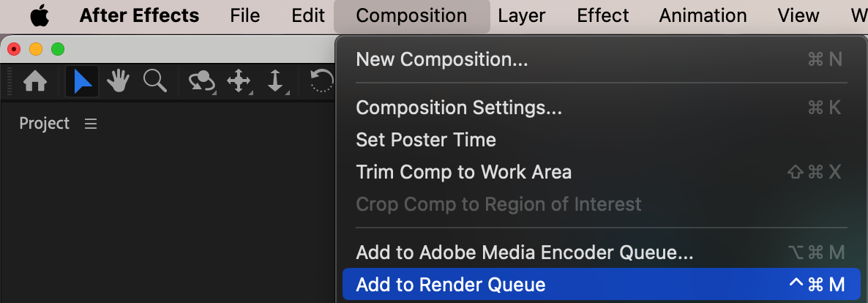Choose the Dolly camera tool
Screen dimensions: 868x303
coord(276,81)
